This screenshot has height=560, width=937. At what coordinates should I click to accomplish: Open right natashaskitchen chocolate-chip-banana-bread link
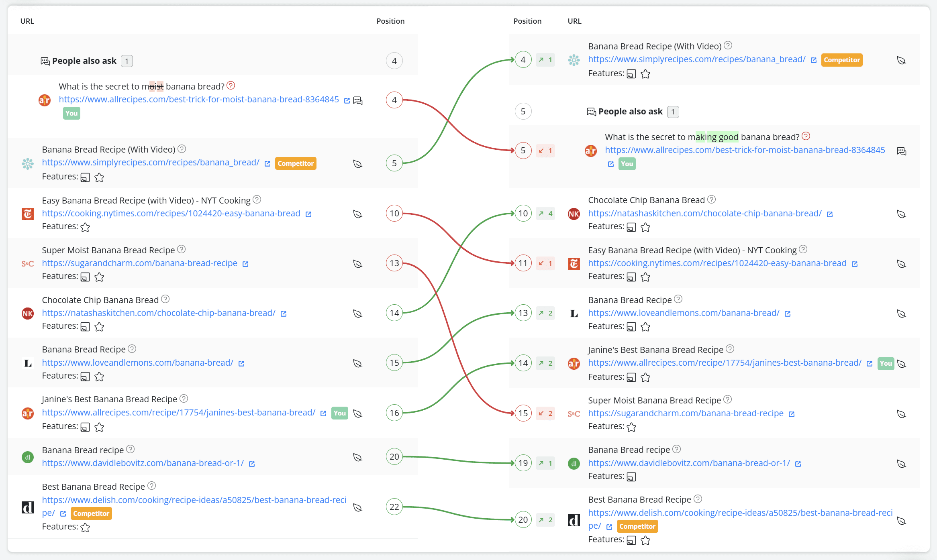pos(705,213)
